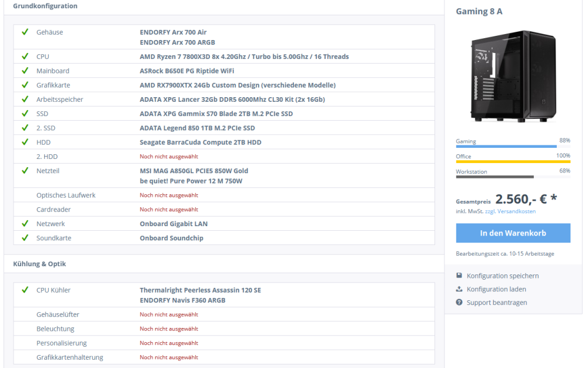This screenshot has width=588, height=368.
Task: Click the Gaming 8 A PC case image
Action: (513, 76)
